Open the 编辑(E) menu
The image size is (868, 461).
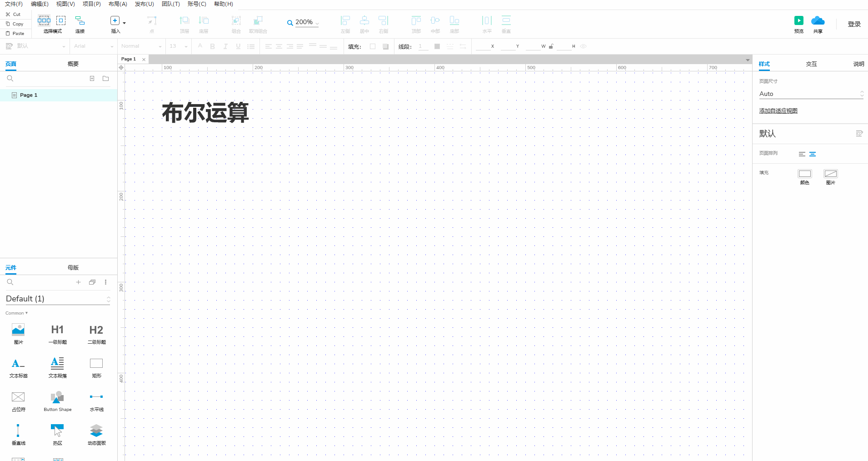(40, 4)
